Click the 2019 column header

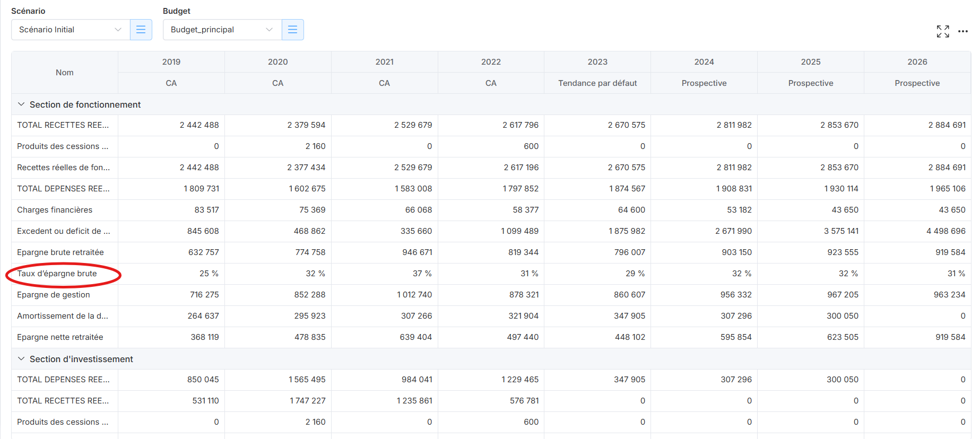coord(171,62)
